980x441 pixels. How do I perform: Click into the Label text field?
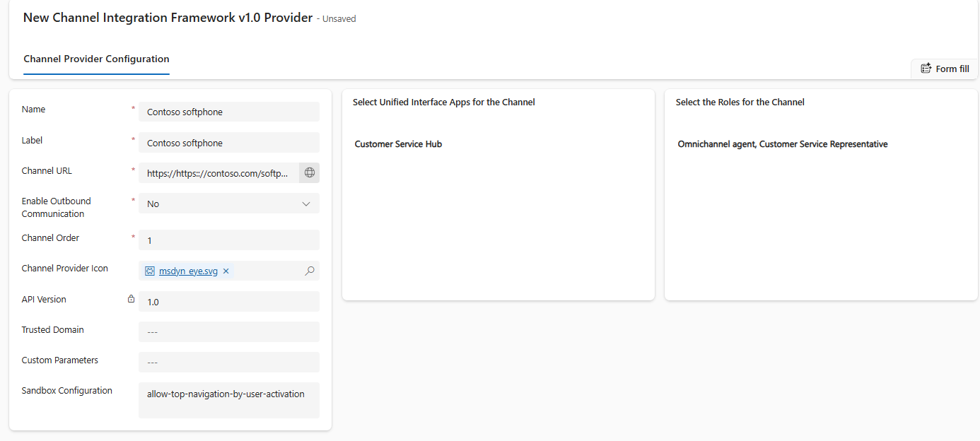(228, 143)
